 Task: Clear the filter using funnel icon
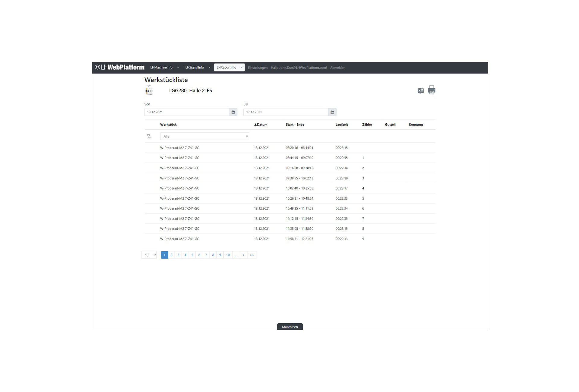(149, 136)
